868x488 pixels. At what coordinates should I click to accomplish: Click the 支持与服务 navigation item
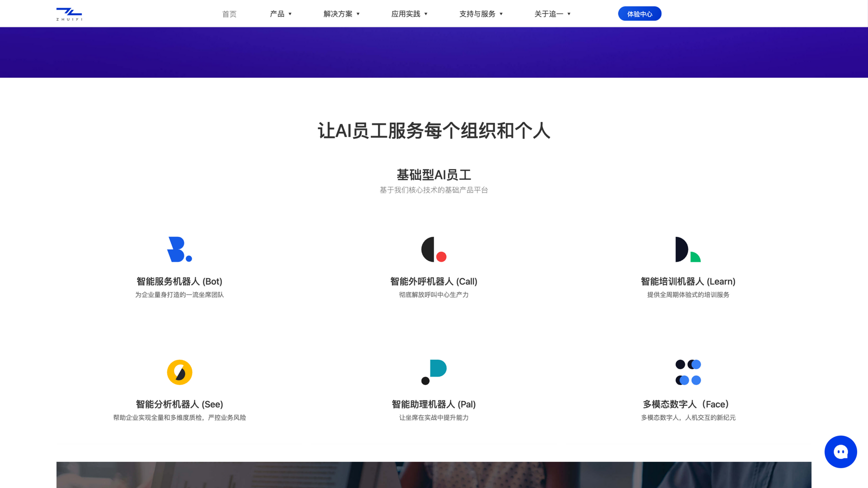[477, 14]
